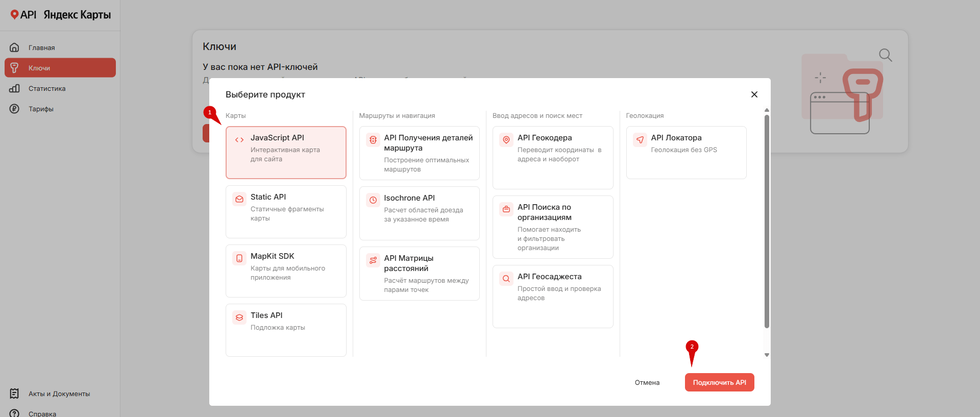
Task: Open Главная in the sidebar
Action: pos(60,47)
